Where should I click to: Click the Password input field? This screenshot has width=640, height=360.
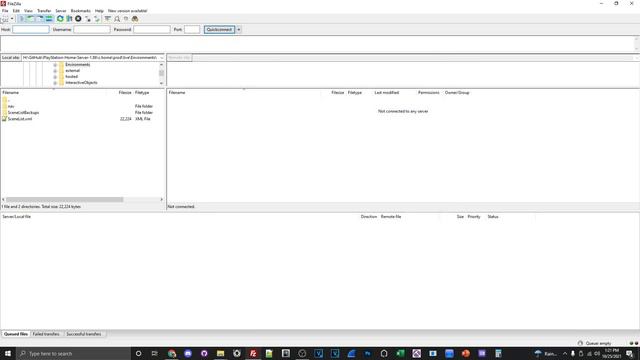151,29
